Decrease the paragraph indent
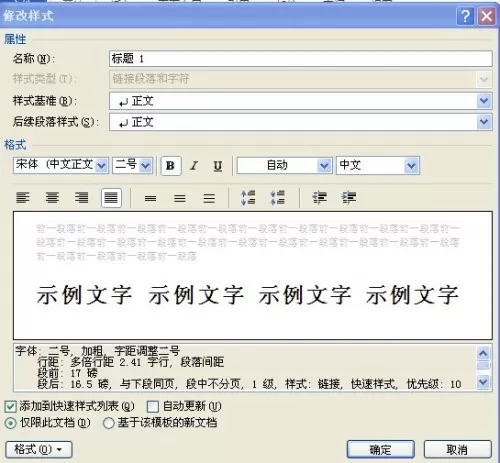This screenshot has width=500, height=463. click(x=319, y=198)
